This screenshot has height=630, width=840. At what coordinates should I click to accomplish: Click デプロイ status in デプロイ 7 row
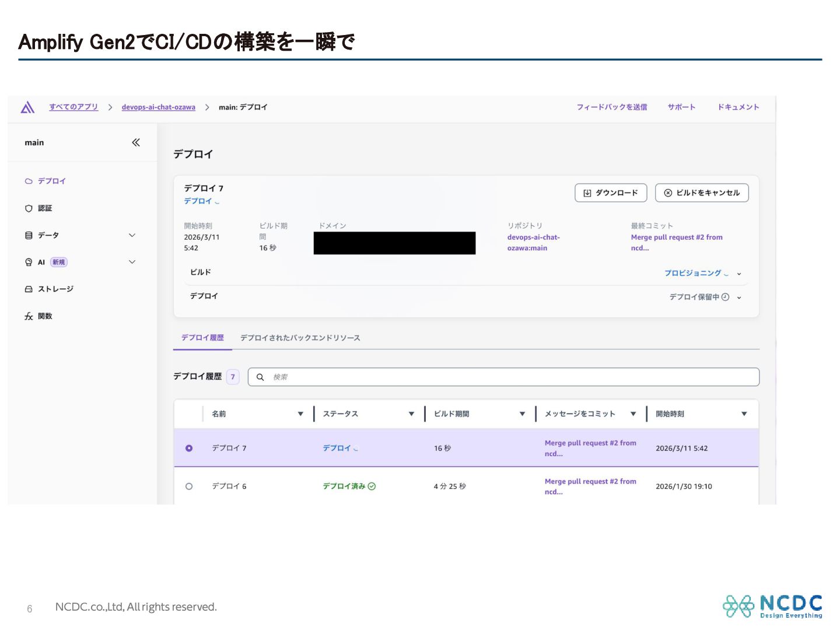coord(337,449)
